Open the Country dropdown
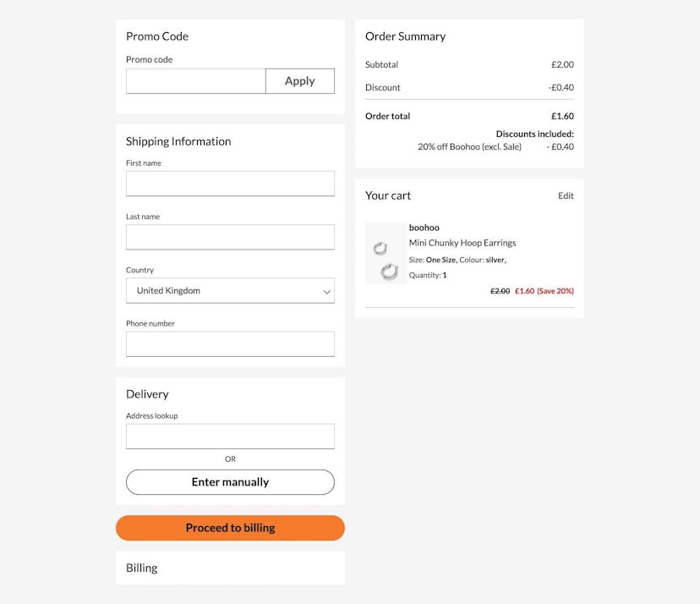700x604 pixels. [230, 290]
